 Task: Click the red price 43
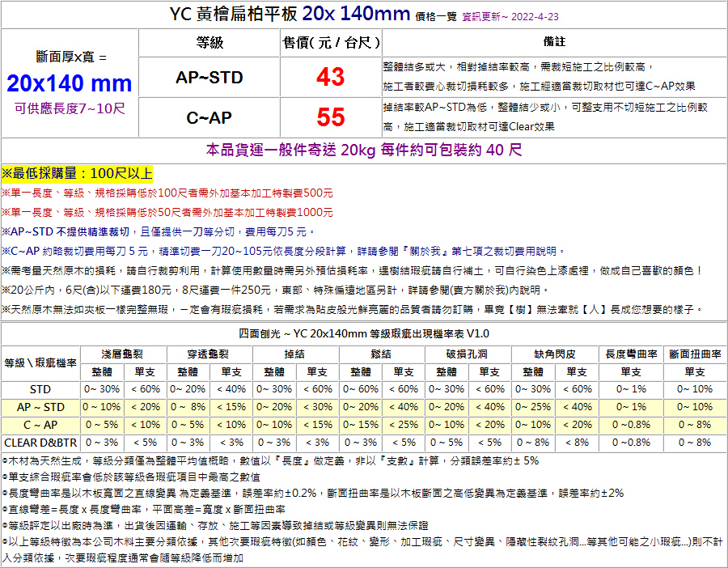pos(330,77)
